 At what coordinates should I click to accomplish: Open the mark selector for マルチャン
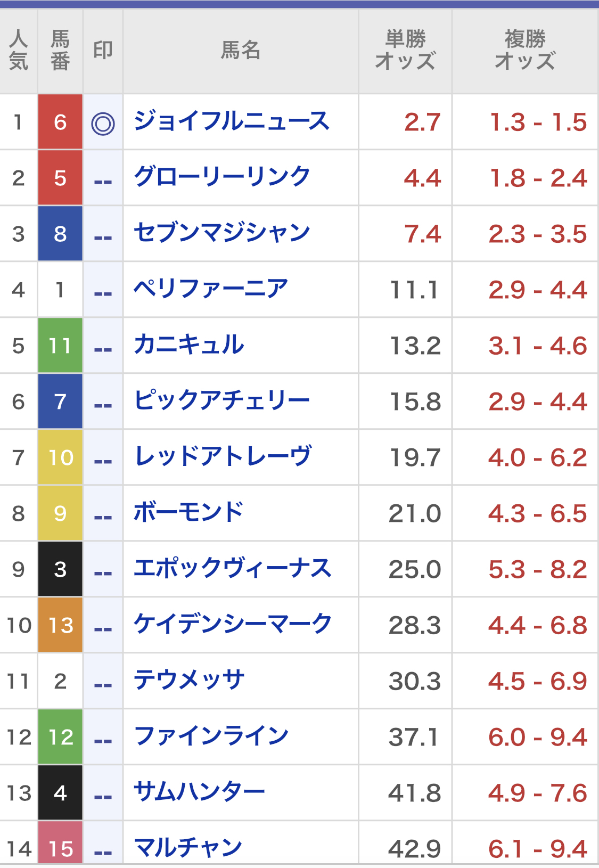103,849
